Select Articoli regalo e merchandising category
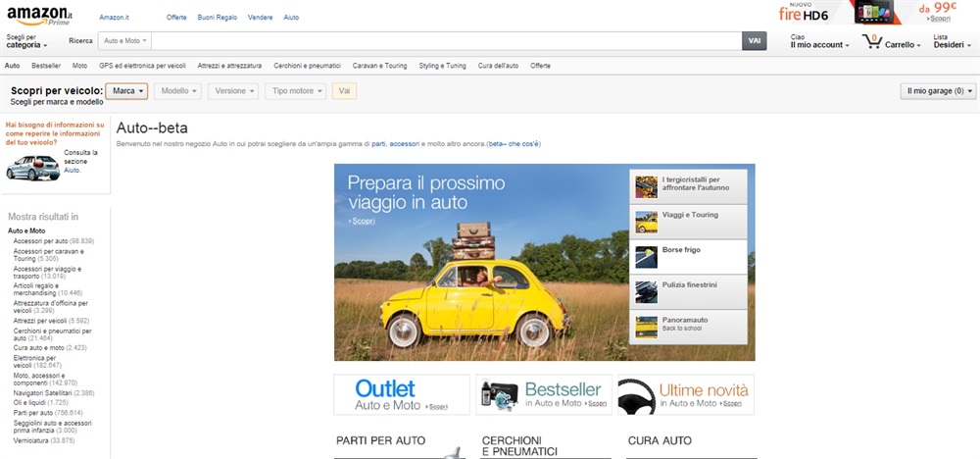 click(x=47, y=289)
